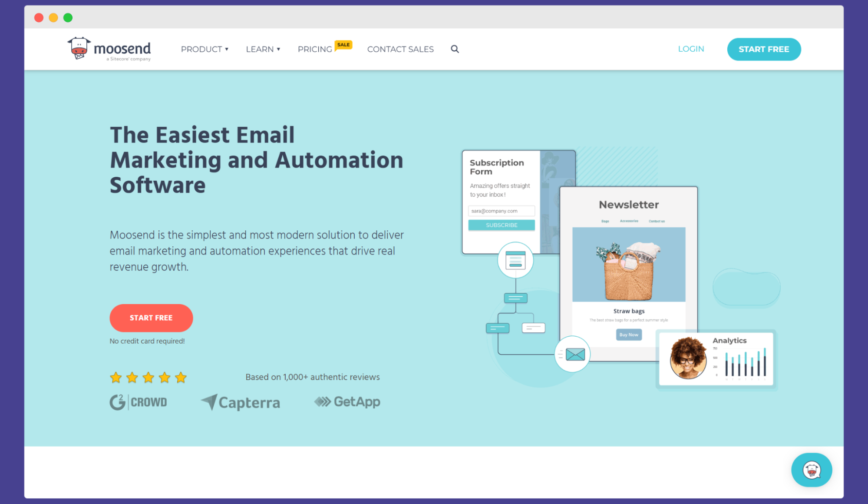This screenshot has height=504, width=868.
Task: Expand the LEARN dropdown menu
Action: coord(263,49)
